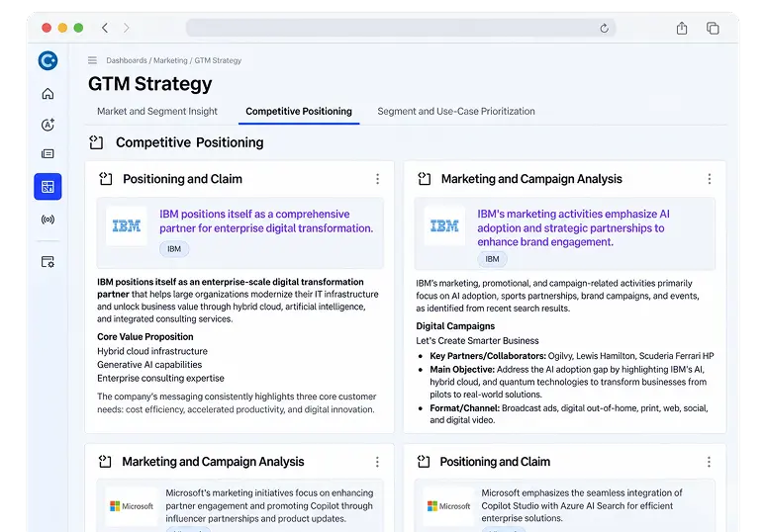Click the browser tabs overview icon
This screenshot has height=532, width=766.
713,29
